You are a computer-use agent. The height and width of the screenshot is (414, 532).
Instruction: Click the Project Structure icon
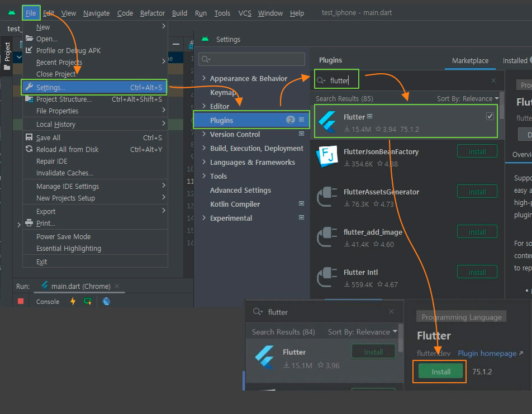(x=29, y=99)
